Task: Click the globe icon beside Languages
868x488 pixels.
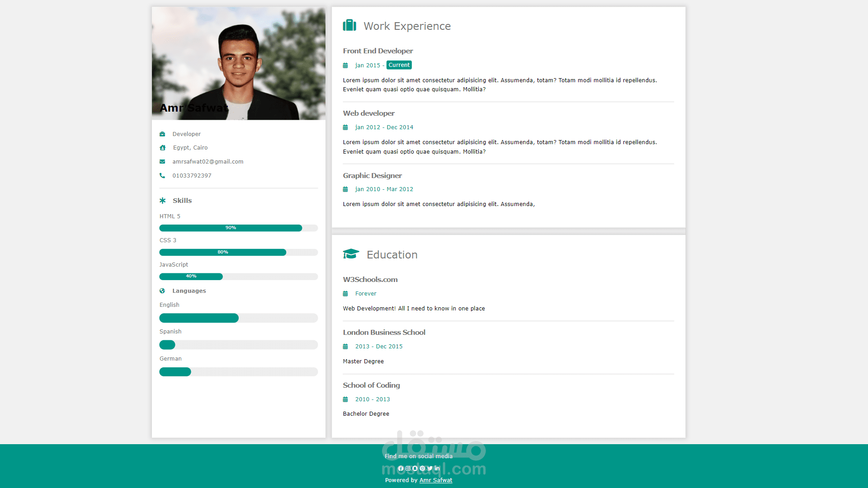Action: click(162, 291)
